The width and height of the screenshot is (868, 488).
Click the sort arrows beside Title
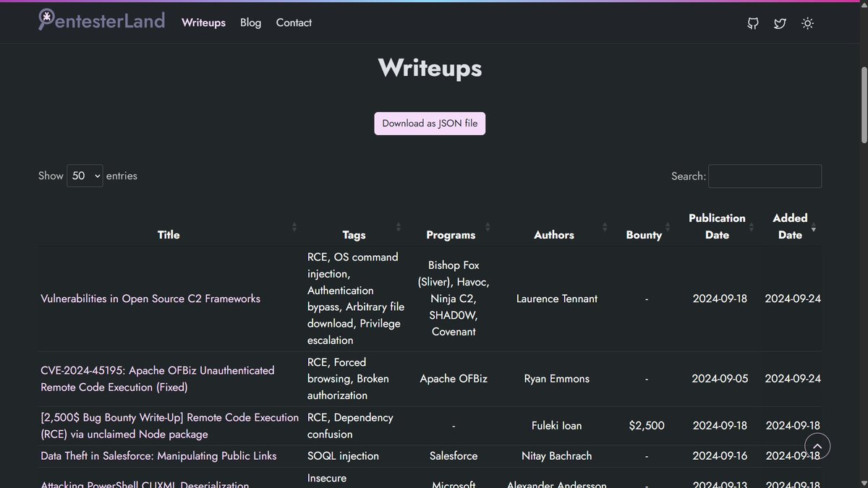pyautogui.click(x=294, y=226)
